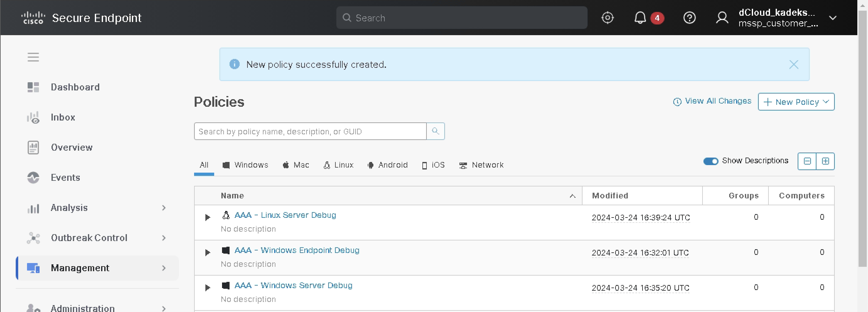
Task: Sort policies by the Name column header
Action: pos(232,196)
